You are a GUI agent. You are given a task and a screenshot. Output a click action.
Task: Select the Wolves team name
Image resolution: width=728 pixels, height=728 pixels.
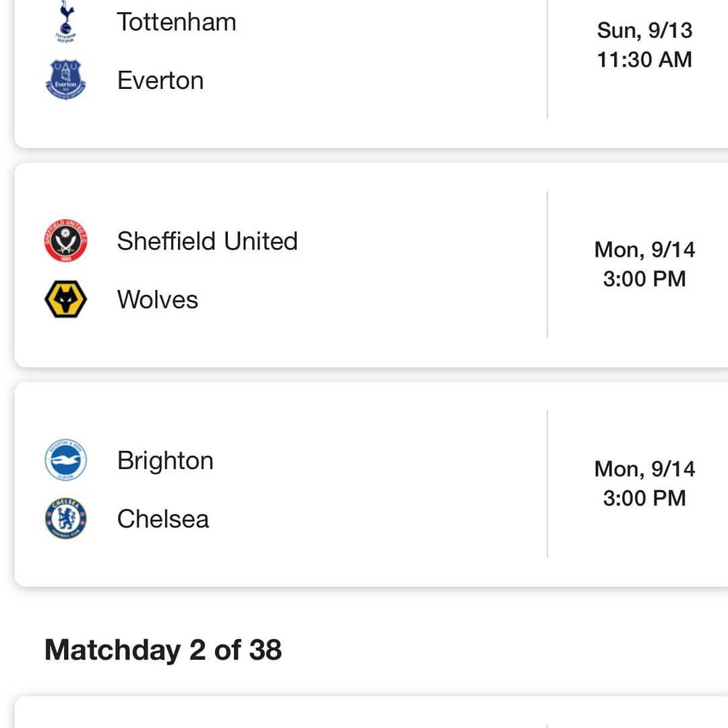tap(157, 299)
